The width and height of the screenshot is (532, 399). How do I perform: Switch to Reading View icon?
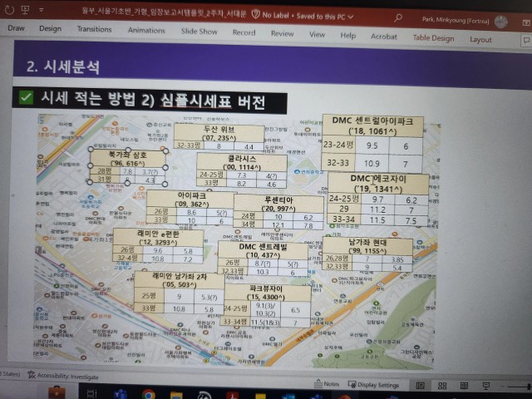click(464, 386)
